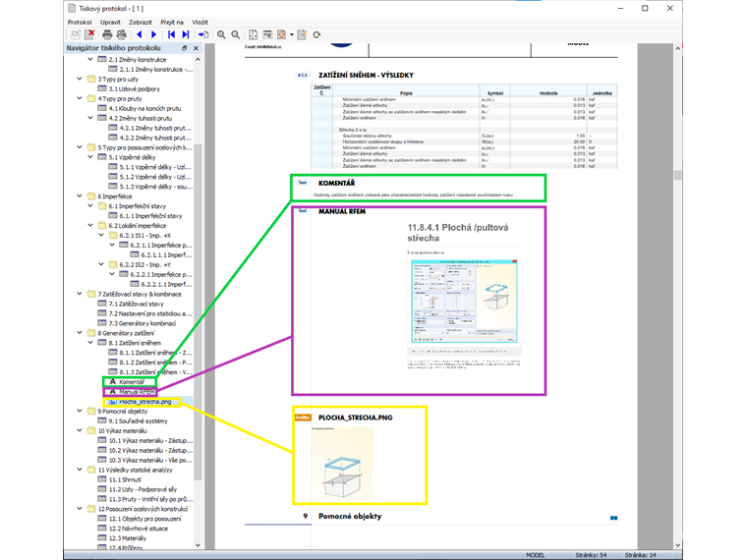Click the go-to-page arrow icon

point(203,34)
